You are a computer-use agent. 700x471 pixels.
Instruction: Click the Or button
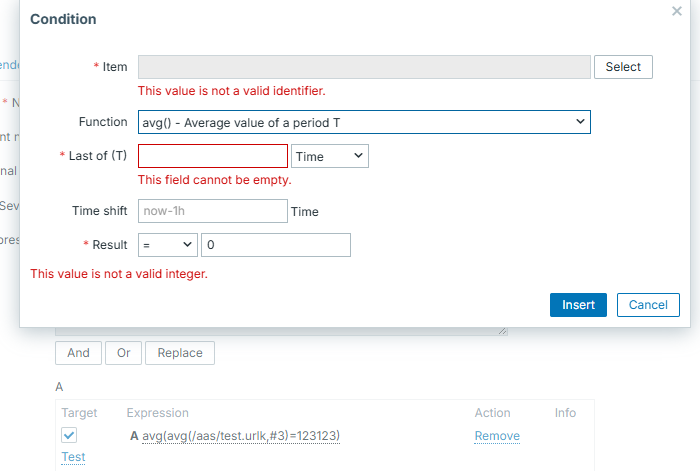tap(123, 353)
